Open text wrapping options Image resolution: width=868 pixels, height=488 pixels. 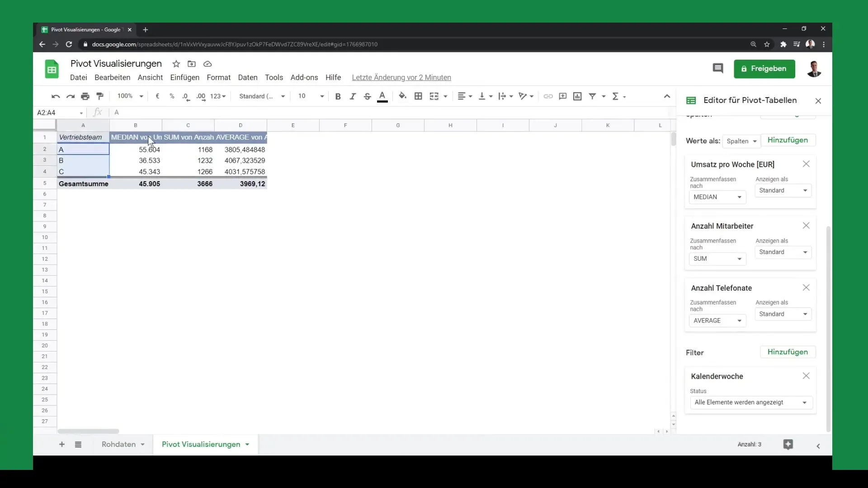[x=505, y=96]
